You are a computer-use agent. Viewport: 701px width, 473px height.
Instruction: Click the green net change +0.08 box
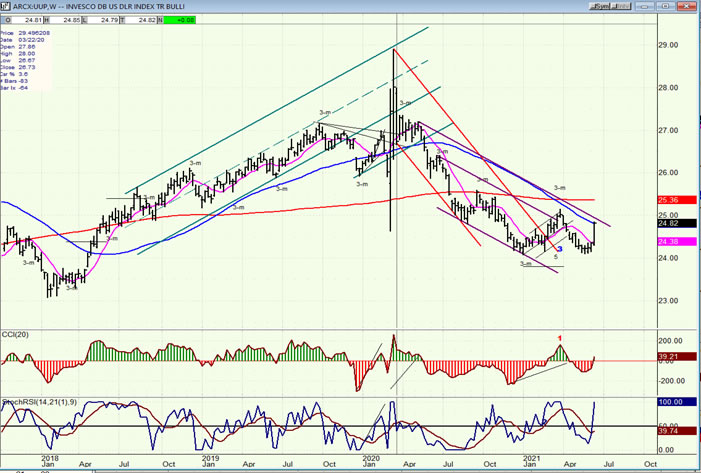tap(180, 19)
